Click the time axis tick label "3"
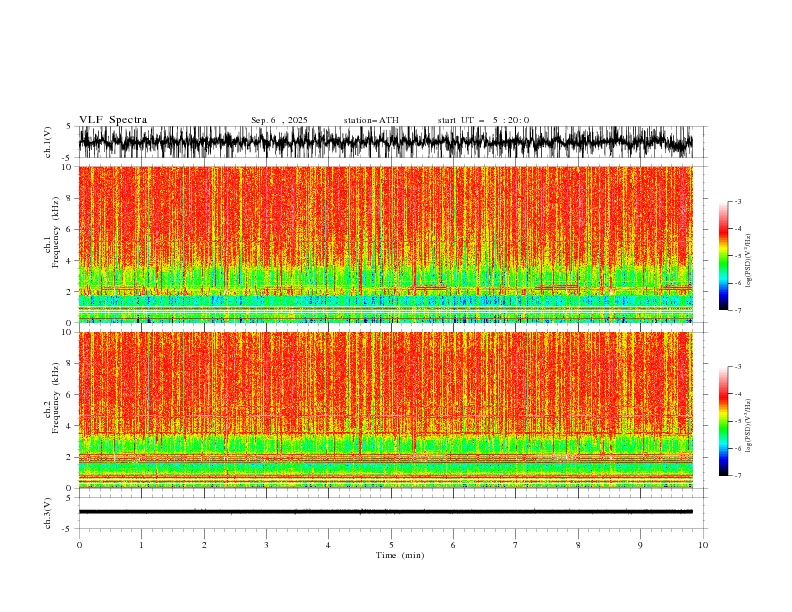The width and height of the screenshot is (792, 612). 266,545
